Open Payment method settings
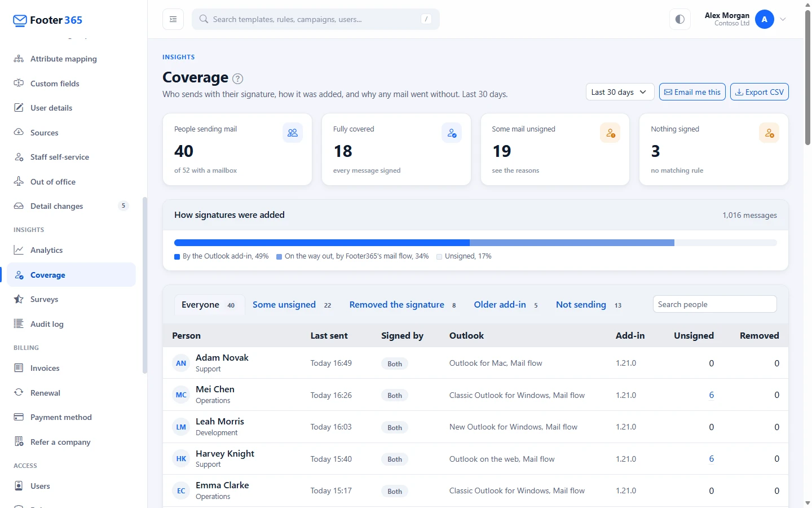The height and width of the screenshot is (508, 812). [x=71, y=417]
